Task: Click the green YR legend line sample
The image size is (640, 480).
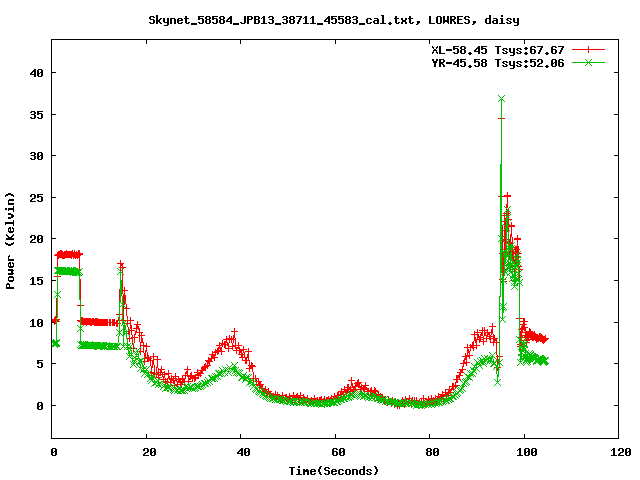Action: 588,62
